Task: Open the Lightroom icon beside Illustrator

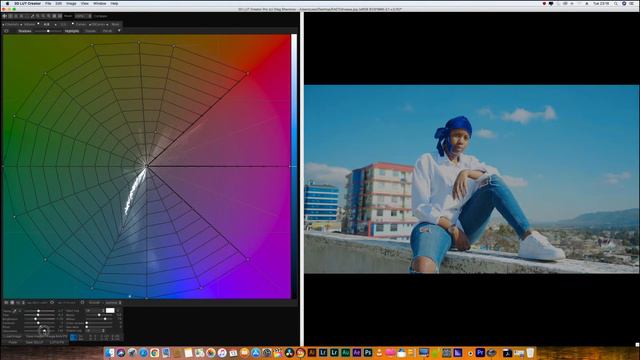Action: [x=323, y=353]
